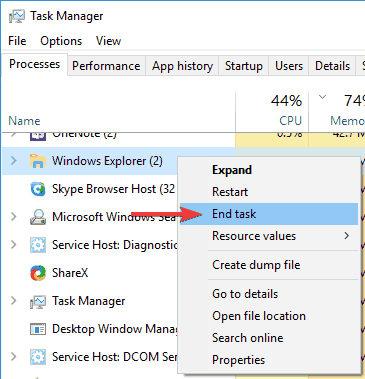Open the Resource values submenu arrow
This screenshot has height=379, width=365.
pyautogui.click(x=347, y=236)
